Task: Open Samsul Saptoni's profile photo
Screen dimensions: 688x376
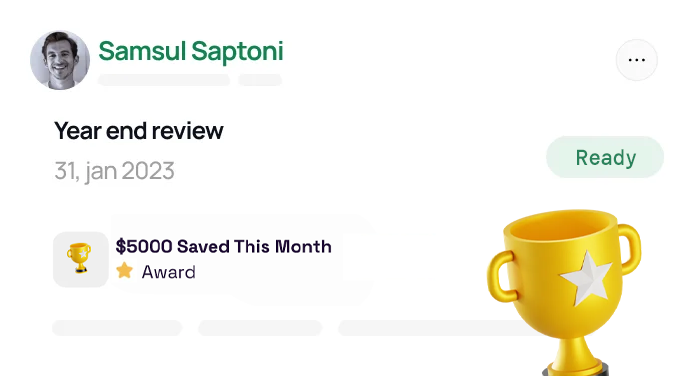Action: pos(60,60)
